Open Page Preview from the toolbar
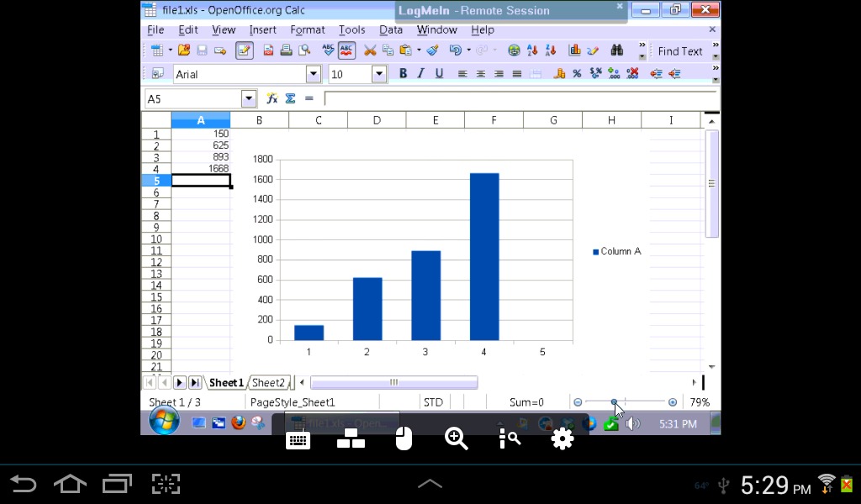Image resolution: width=861 pixels, height=504 pixels. 304,50
